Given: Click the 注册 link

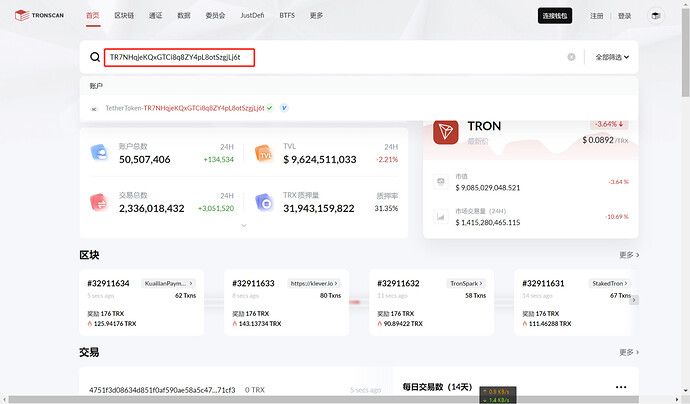Looking at the screenshot, I should pyautogui.click(x=597, y=16).
